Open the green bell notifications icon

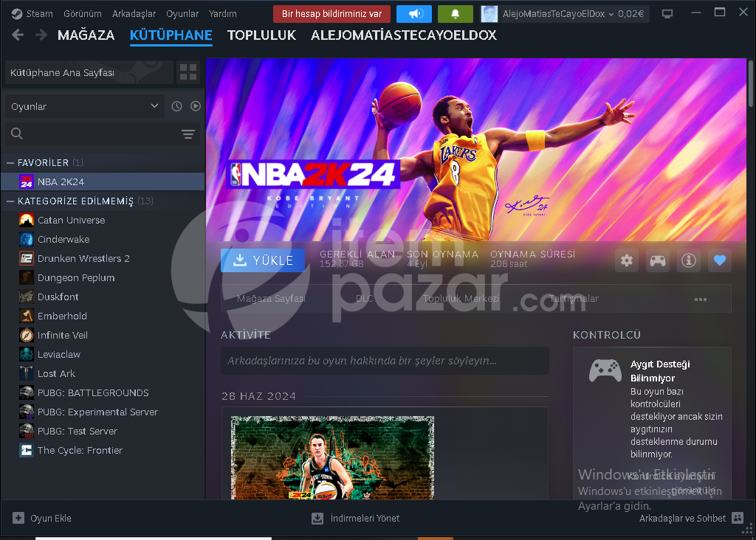click(x=455, y=14)
